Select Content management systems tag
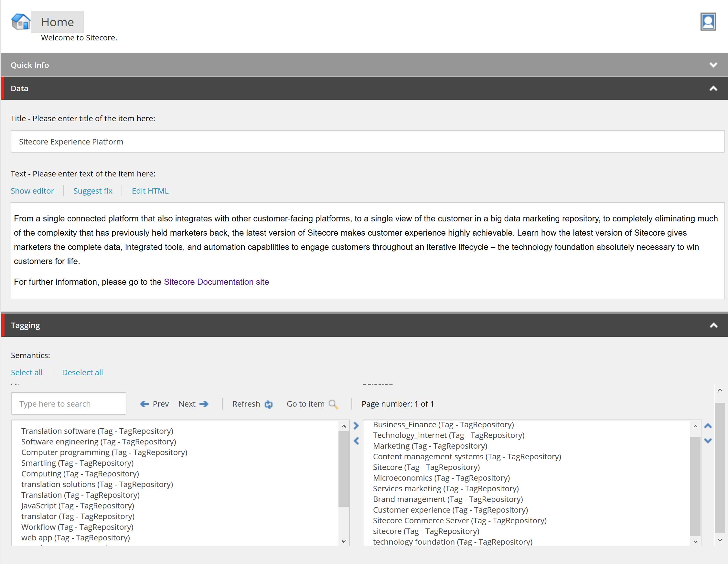The height and width of the screenshot is (564, 728). coord(467,457)
